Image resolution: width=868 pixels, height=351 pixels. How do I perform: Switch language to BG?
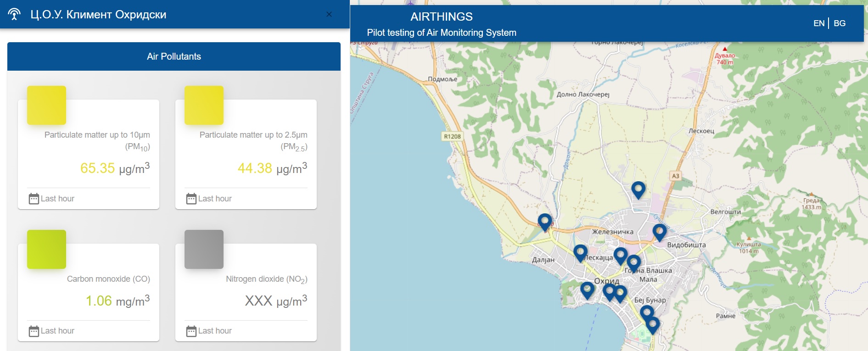coord(840,23)
